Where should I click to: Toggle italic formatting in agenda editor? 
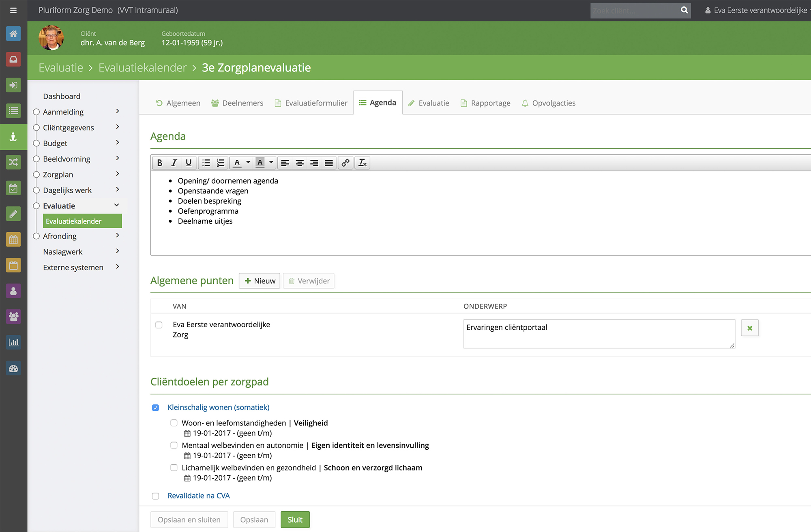[174, 163]
